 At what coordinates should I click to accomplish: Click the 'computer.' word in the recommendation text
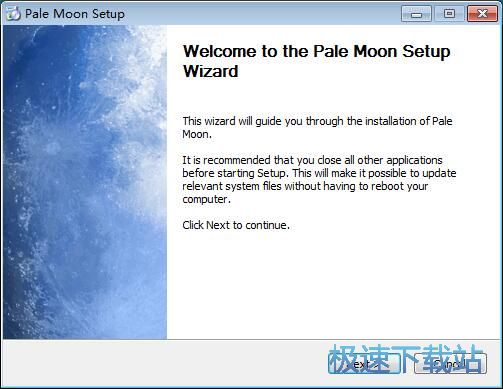207,199
